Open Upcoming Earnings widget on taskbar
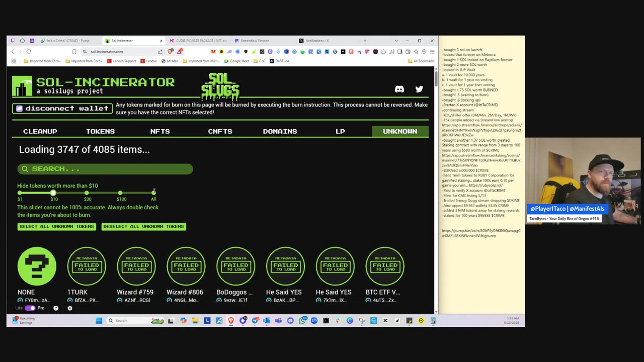Image resolution: width=644 pixels, height=362 pixels. coord(24,320)
